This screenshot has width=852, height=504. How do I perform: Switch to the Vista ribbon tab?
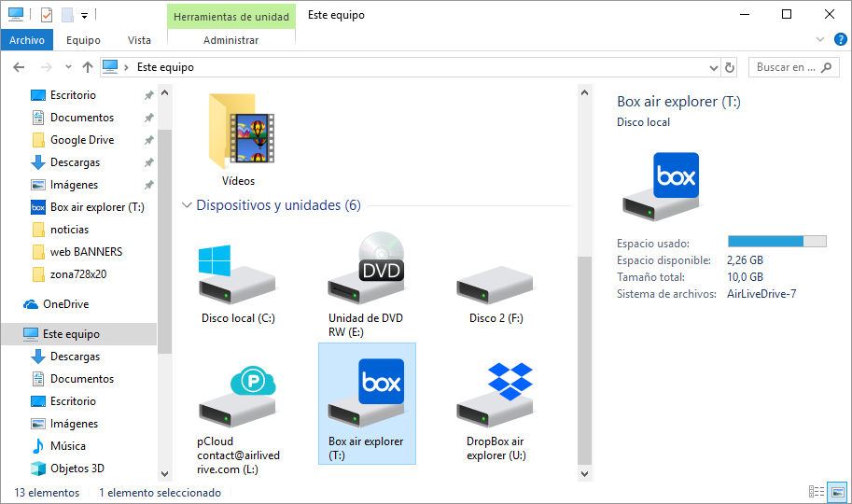click(x=139, y=40)
